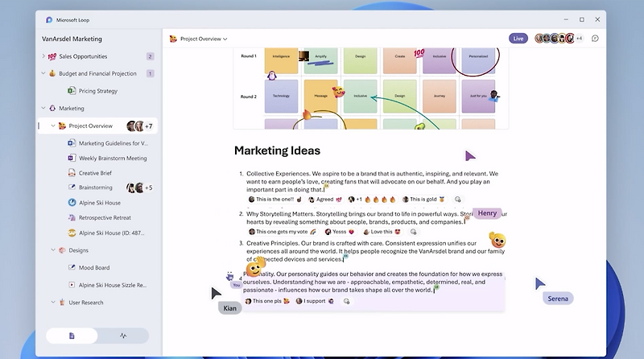Open the Mood Board page

(94, 268)
